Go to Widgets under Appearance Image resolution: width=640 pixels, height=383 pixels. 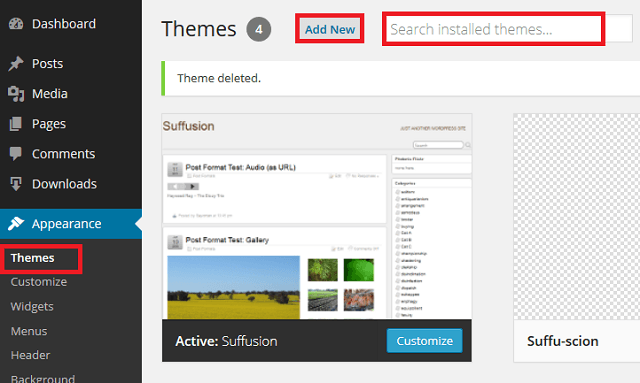click(32, 306)
